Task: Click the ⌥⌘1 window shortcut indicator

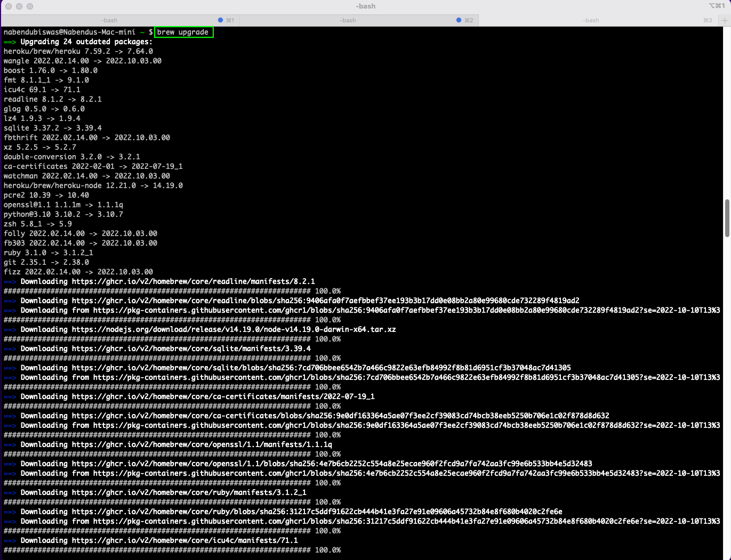Action: pyautogui.click(x=717, y=6)
